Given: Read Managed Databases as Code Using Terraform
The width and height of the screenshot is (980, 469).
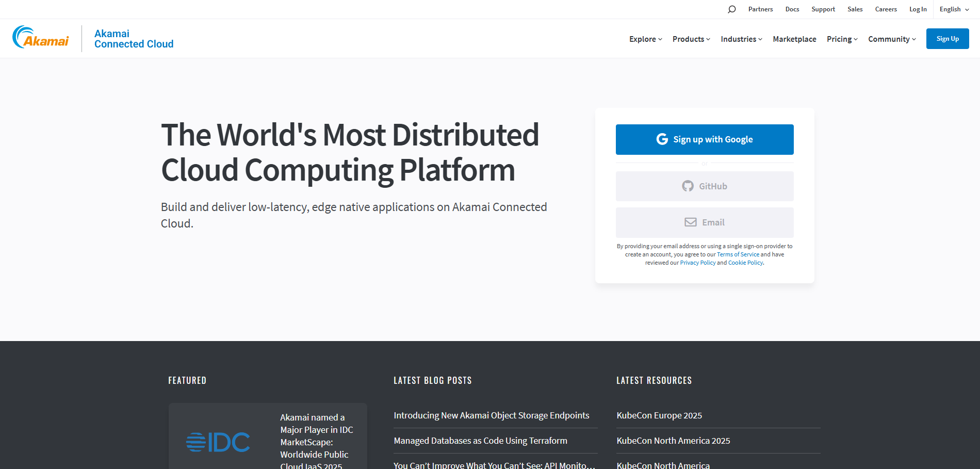Looking at the screenshot, I should (x=480, y=441).
